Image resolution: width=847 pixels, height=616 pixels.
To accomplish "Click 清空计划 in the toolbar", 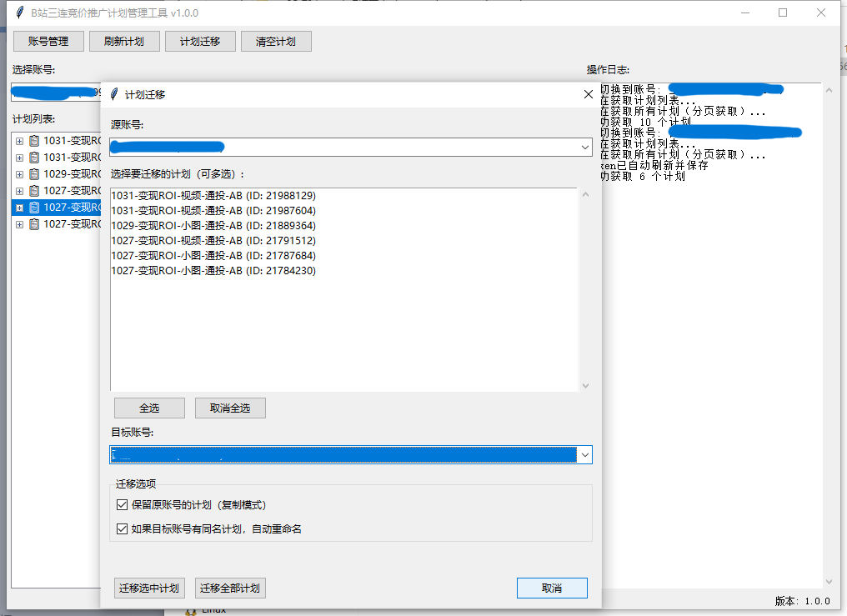I will [276, 40].
